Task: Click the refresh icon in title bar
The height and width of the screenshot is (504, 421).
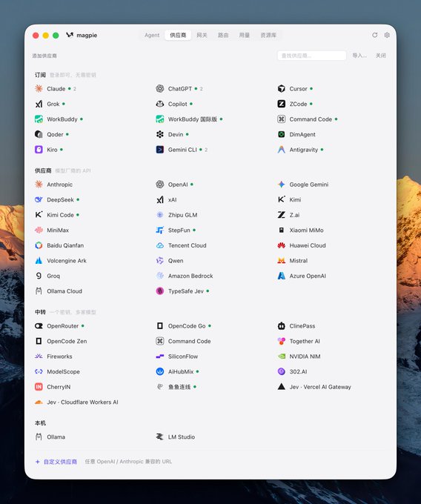Action: point(375,35)
